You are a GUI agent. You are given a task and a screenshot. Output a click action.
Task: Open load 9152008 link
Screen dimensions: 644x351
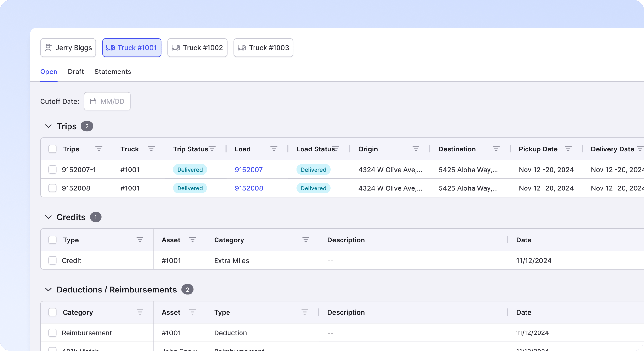point(249,188)
